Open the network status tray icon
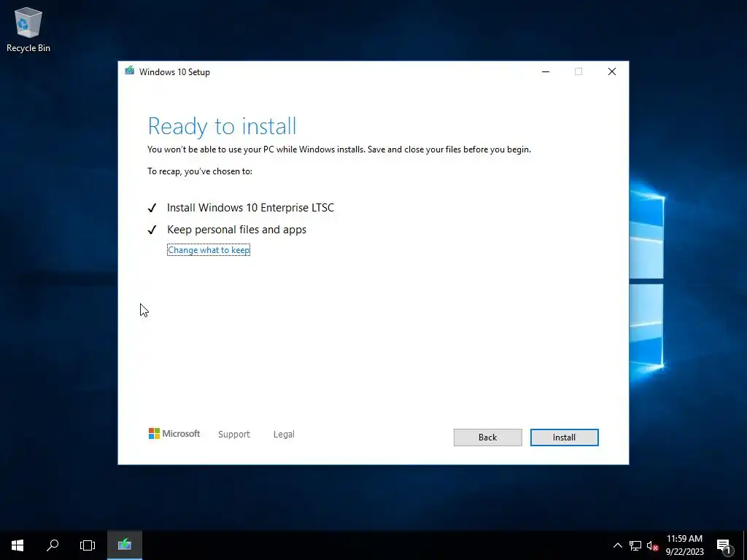Viewport: 747px width, 560px height. [x=635, y=545]
